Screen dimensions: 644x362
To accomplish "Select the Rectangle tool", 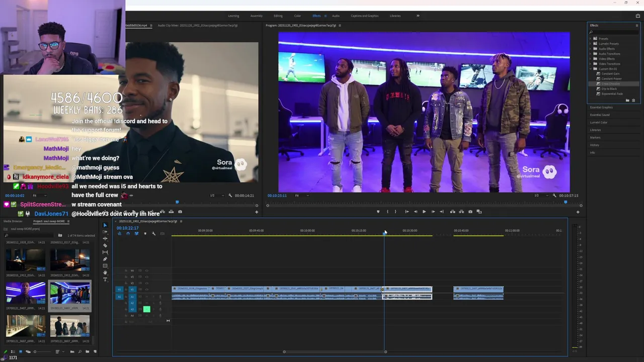I will 105,266.
